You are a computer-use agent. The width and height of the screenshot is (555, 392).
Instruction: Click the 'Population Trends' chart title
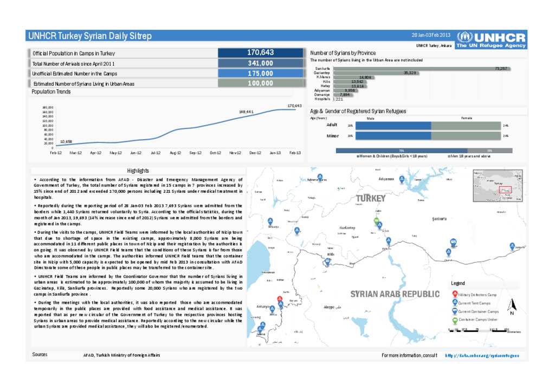51,92
